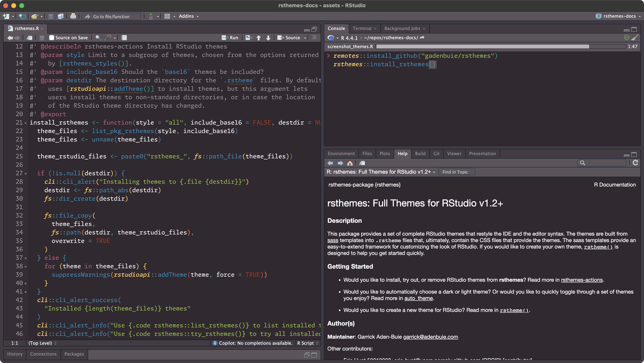Refresh the Help topic
The width and height of the screenshot is (644, 363).
[635, 163]
